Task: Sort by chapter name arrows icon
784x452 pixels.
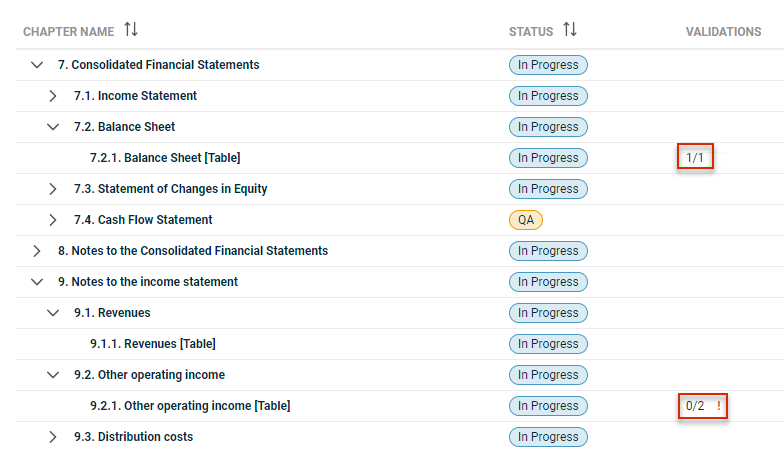Action: [x=131, y=30]
